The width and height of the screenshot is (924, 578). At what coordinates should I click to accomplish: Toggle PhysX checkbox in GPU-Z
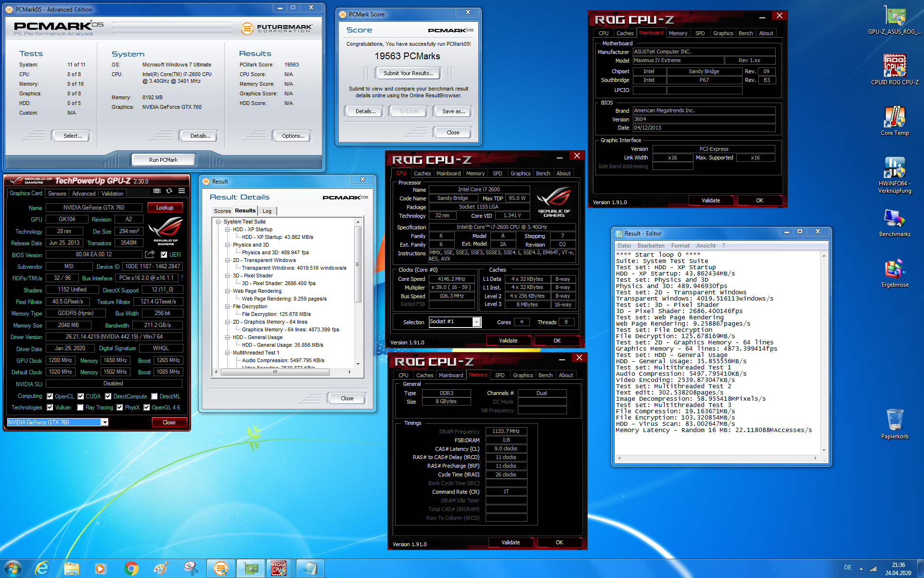(x=120, y=407)
